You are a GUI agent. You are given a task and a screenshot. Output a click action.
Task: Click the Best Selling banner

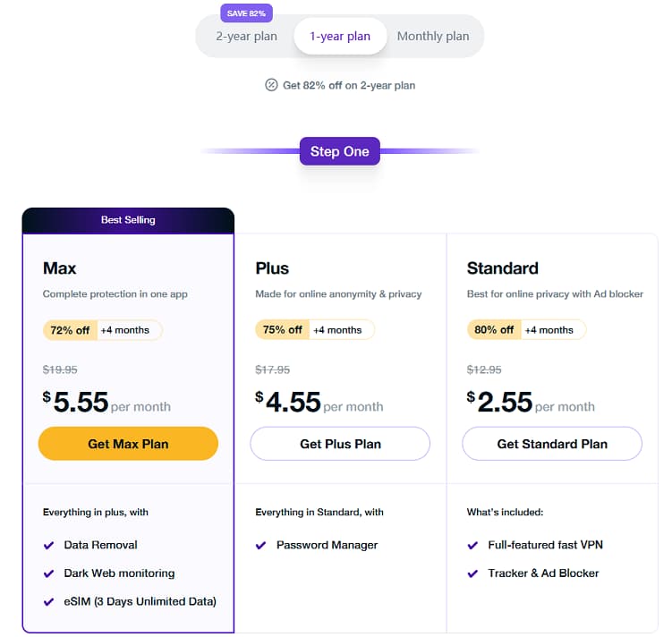(128, 220)
